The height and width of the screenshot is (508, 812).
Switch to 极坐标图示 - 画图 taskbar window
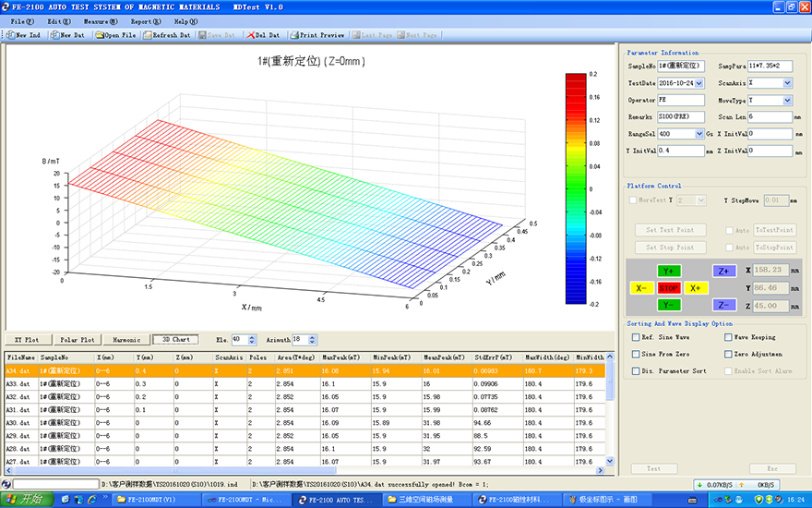click(x=607, y=500)
